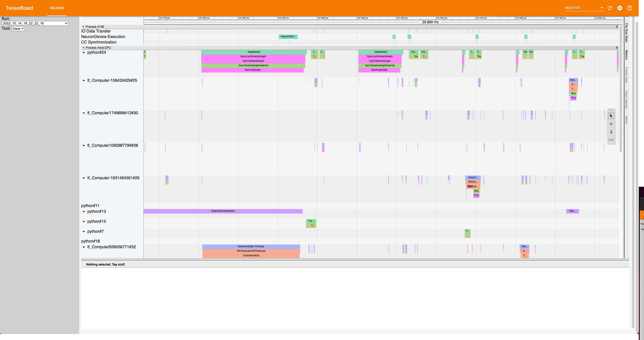Open TensorBoard settings gear
The height and width of the screenshot is (340, 644).
pos(620,8)
